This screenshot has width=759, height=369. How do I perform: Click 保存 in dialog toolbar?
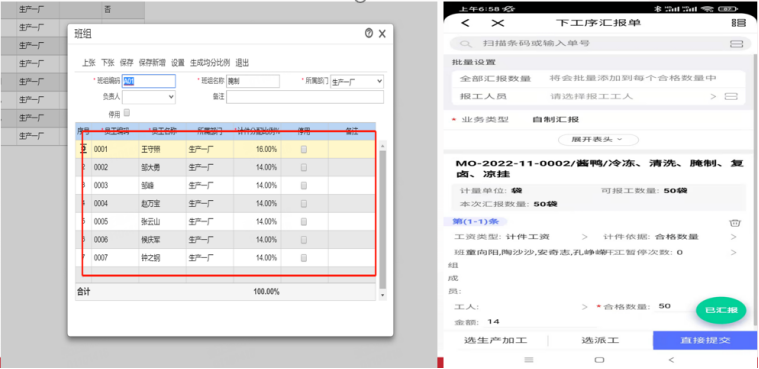[126, 63]
